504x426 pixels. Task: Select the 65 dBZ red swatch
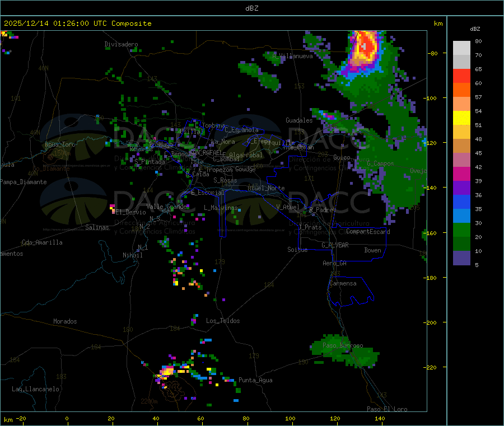coord(461,76)
